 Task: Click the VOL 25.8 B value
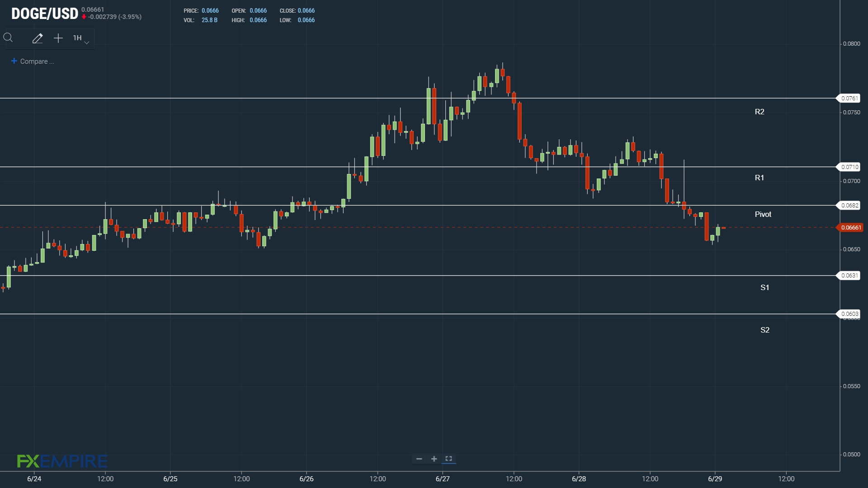pyautogui.click(x=209, y=20)
